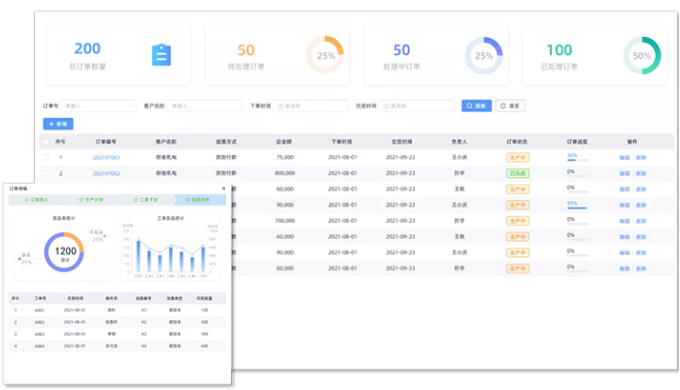Viewport: 680px width, 390px height.
Task: Open the order time date picker
Action: pos(311,106)
